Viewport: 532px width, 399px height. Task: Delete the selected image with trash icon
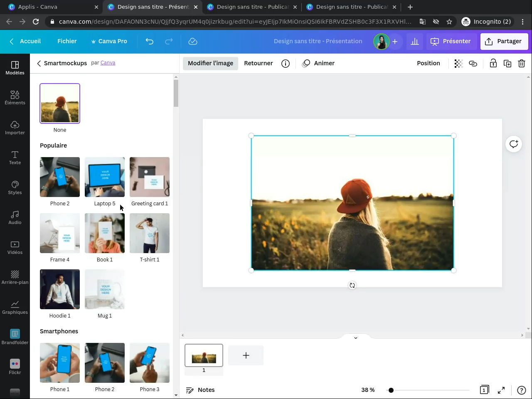522,63
